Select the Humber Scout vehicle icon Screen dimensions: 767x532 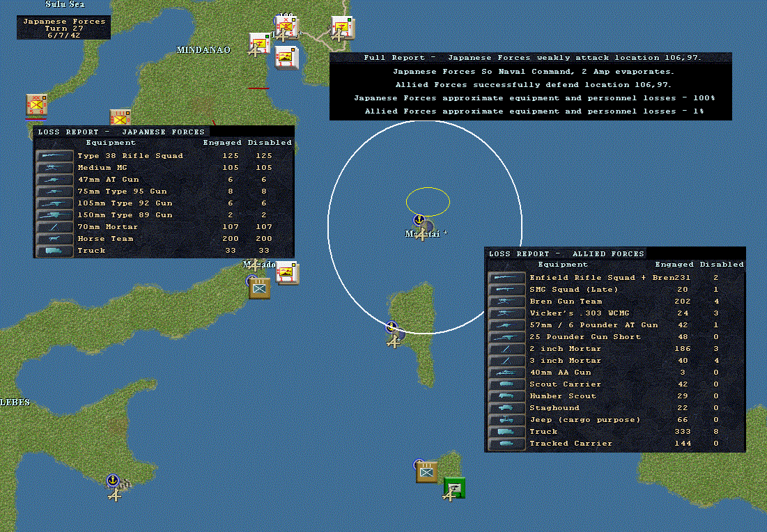506,396
